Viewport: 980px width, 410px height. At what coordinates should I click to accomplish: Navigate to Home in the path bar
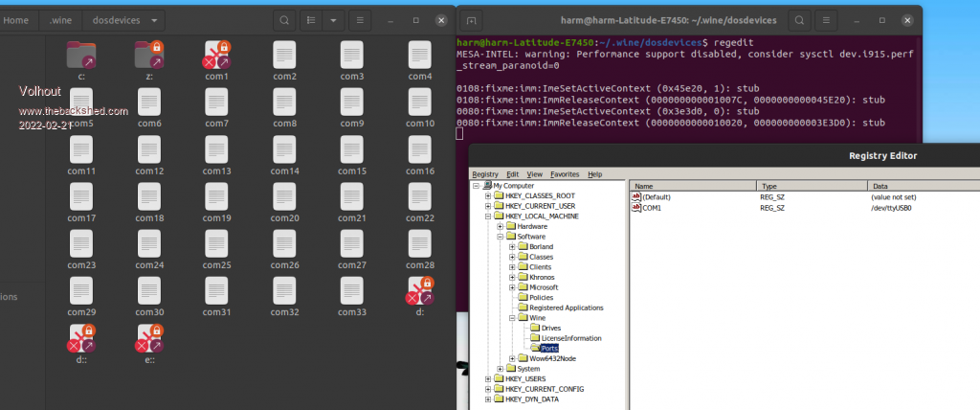(16, 20)
